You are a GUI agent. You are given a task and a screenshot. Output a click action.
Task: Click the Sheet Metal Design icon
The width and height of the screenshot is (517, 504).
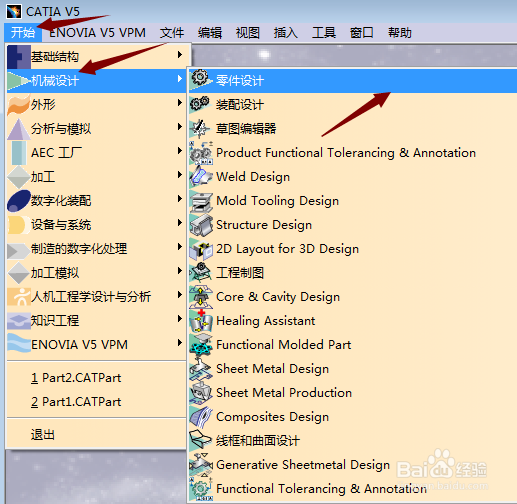201,369
